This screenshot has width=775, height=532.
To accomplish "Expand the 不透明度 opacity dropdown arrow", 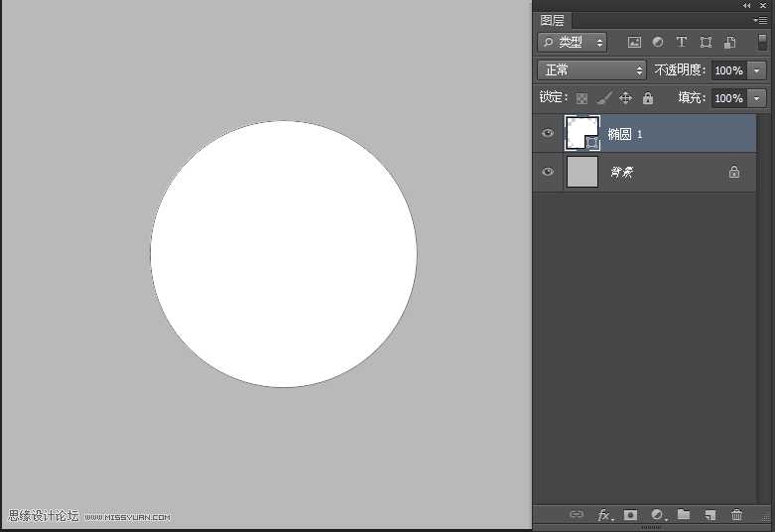I will pyautogui.click(x=758, y=70).
